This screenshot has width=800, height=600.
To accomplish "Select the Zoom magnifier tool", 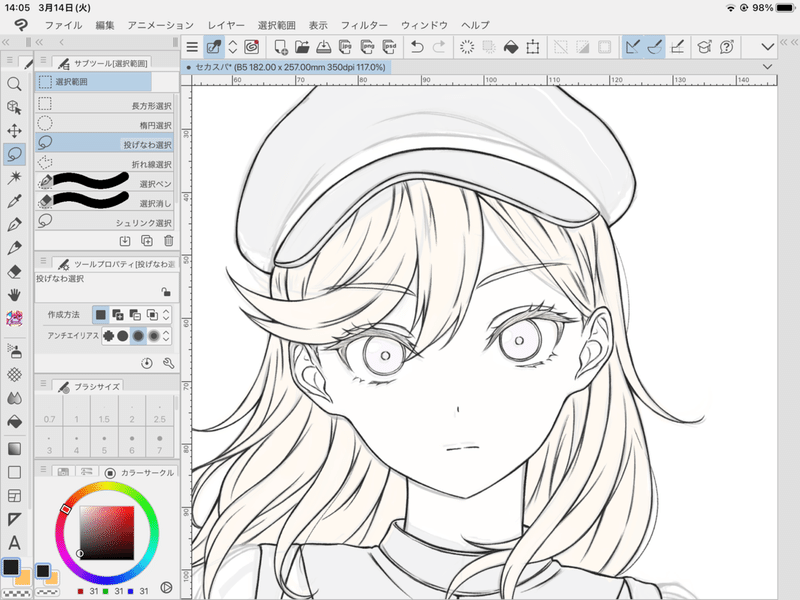I will pyautogui.click(x=14, y=84).
